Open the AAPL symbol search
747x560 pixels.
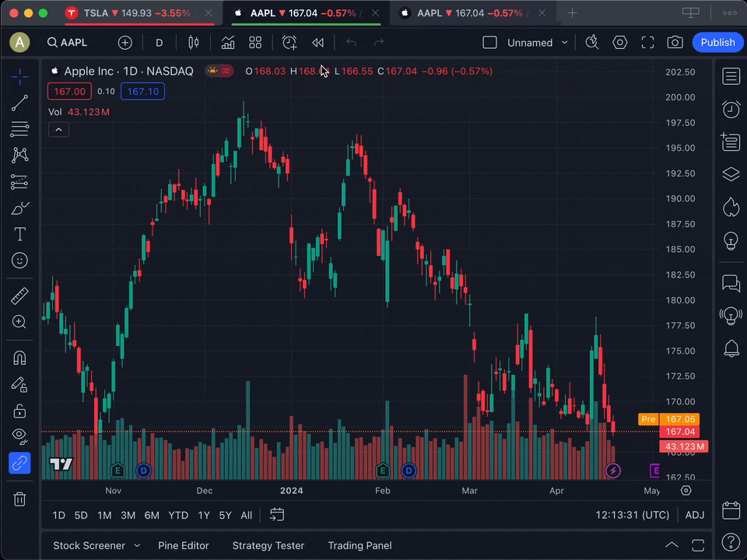[68, 42]
